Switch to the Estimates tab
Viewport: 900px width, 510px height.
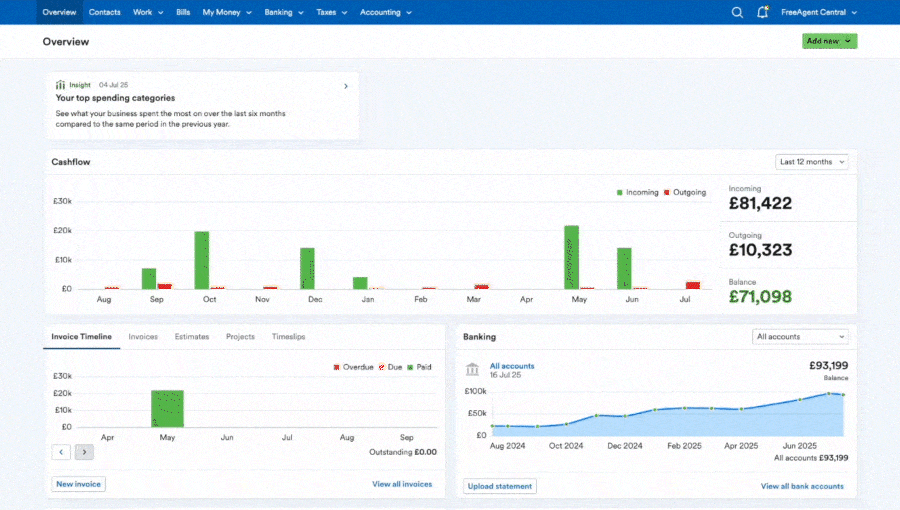click(x=192, y=337)
